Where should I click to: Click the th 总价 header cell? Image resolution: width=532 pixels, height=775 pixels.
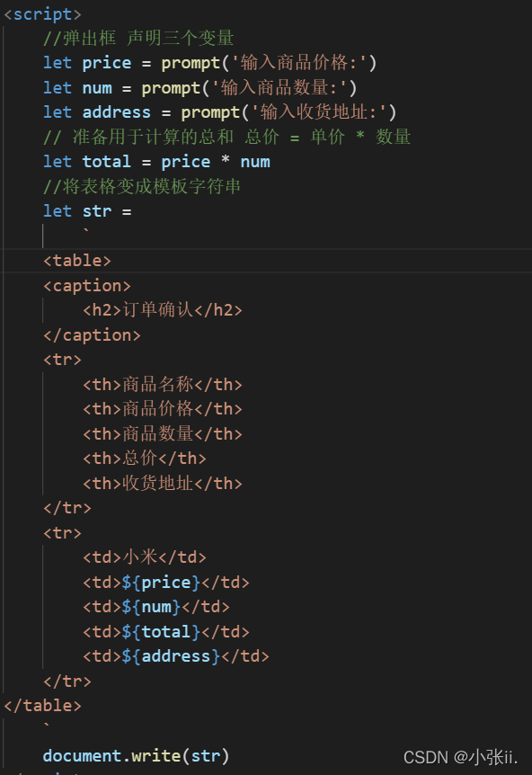point(145,459)
